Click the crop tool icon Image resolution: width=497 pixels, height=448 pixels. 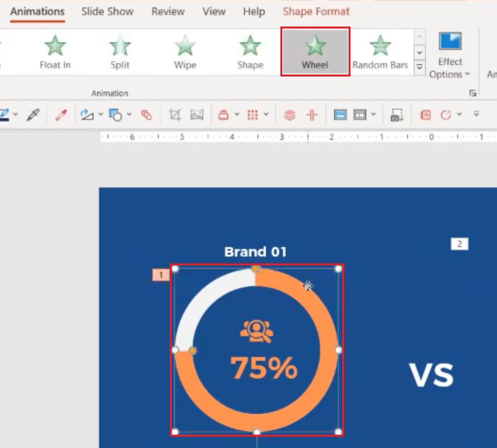pyautogui.click(x=175, y=115)
